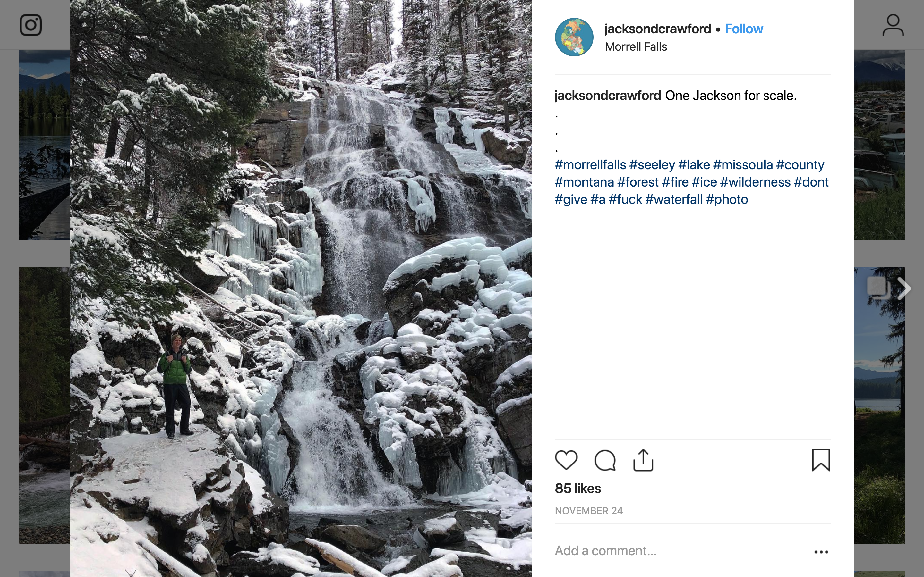Open jacksondcrawford's profile avatar
This screenshot has height=577, width=924.
pyautogui.click(x=574, y=37)
